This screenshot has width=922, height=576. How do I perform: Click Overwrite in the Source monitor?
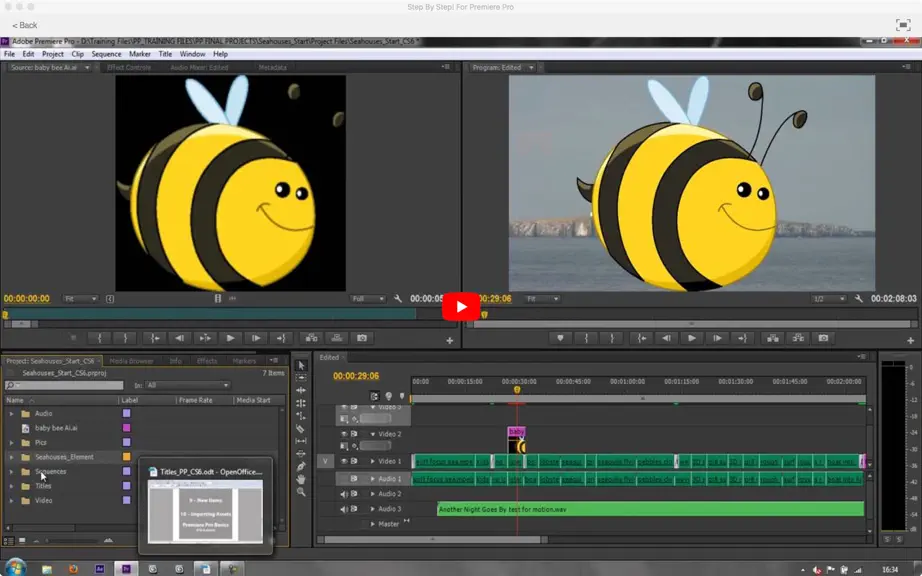pyautogui.click(x=337, y=338)
